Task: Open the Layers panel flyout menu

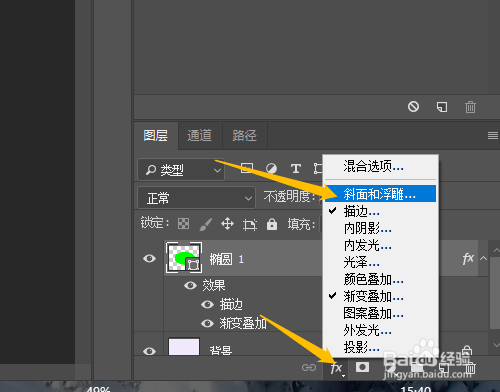Action: coord(493,136)
